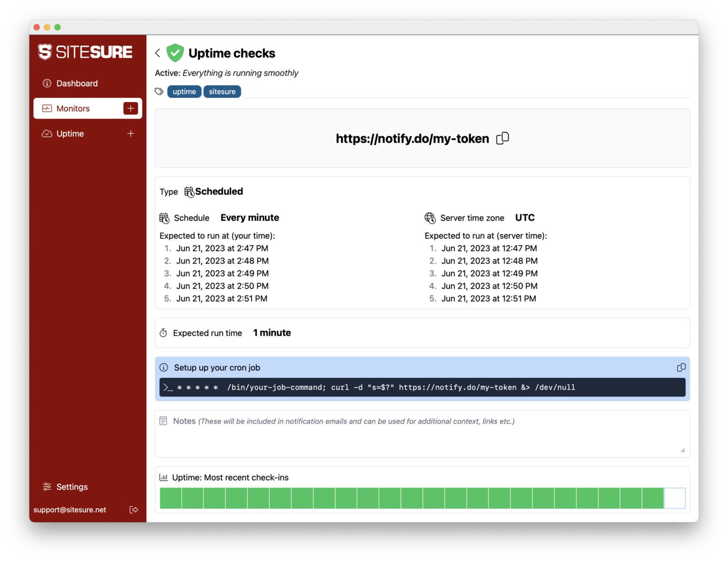Click the empty last check-in block
728x561 pixels.
pos(675,498)
